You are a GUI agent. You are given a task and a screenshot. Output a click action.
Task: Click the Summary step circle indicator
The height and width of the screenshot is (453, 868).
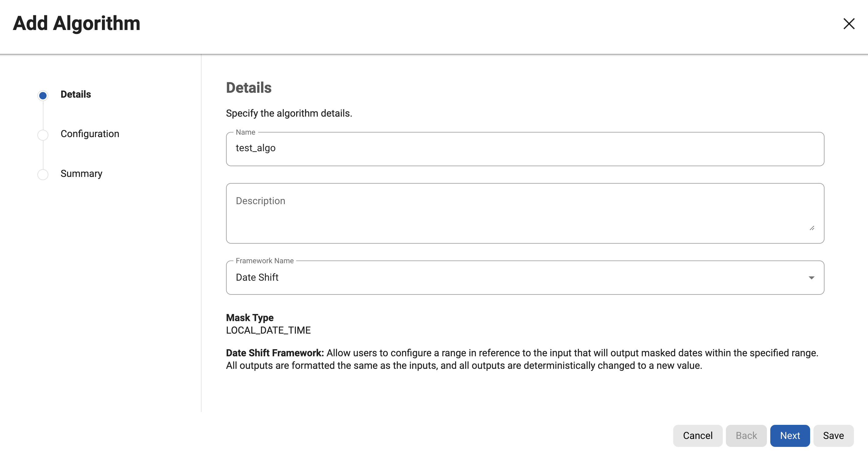click(43, 174)
